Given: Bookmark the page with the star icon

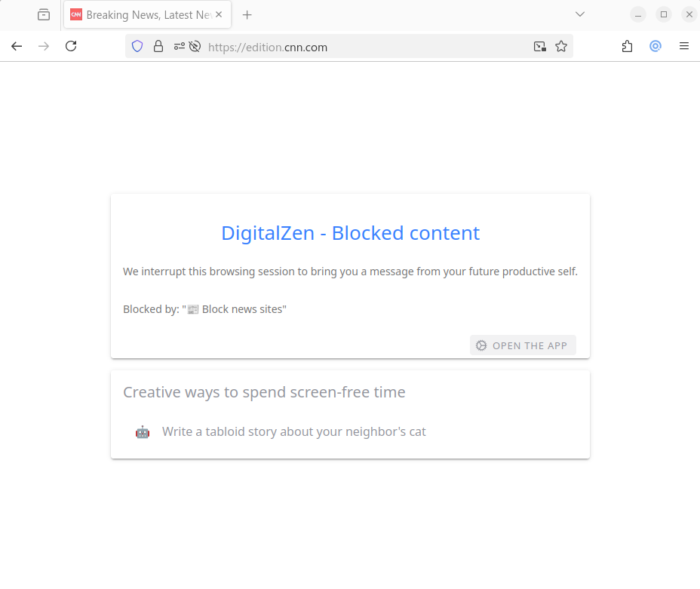Looking at the screenshot, I should click(561, 46).
